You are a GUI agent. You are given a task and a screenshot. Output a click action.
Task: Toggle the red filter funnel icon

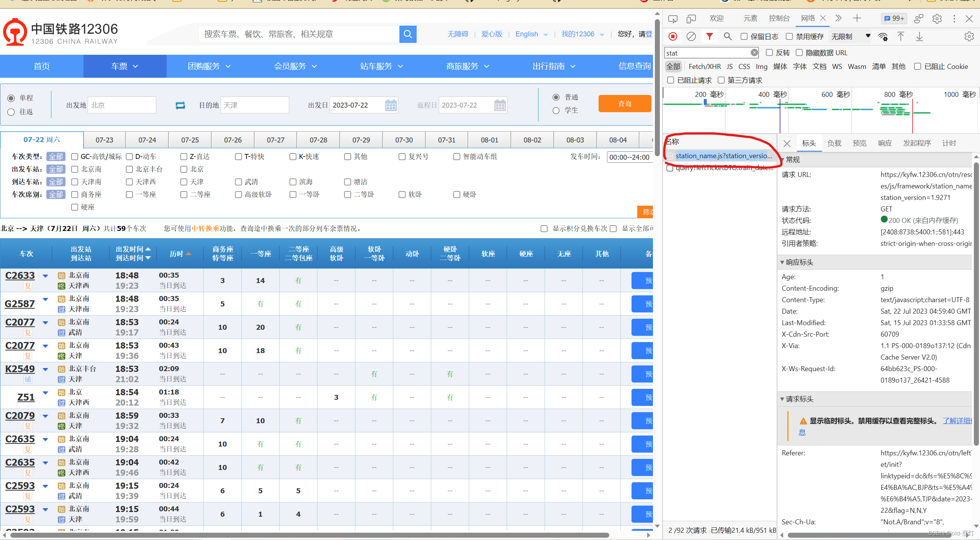tap(710, 36)
